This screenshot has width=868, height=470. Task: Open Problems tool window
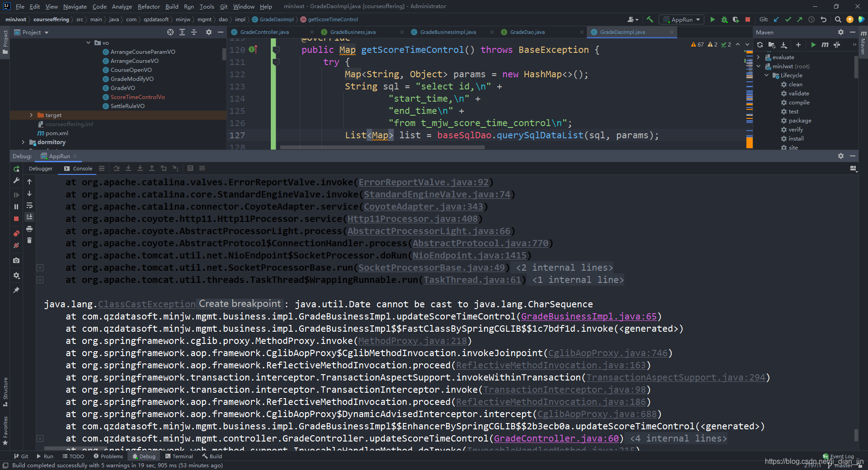pos(108,456)
